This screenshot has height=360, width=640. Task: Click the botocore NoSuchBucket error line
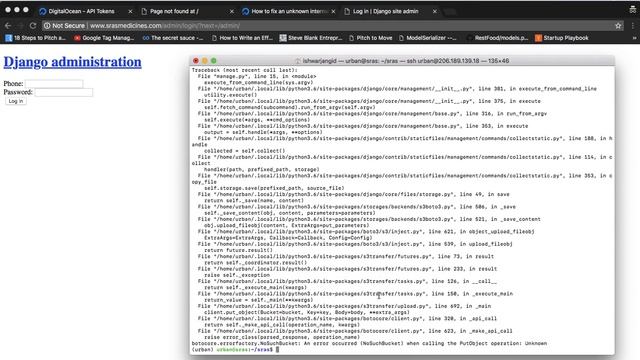click(369, 344)
